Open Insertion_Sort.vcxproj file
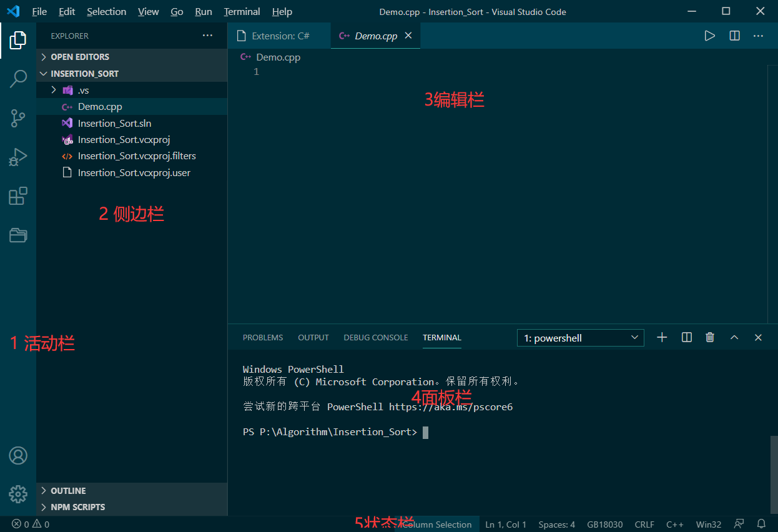The width and height of the screenshot is (778, 532). 132,139
